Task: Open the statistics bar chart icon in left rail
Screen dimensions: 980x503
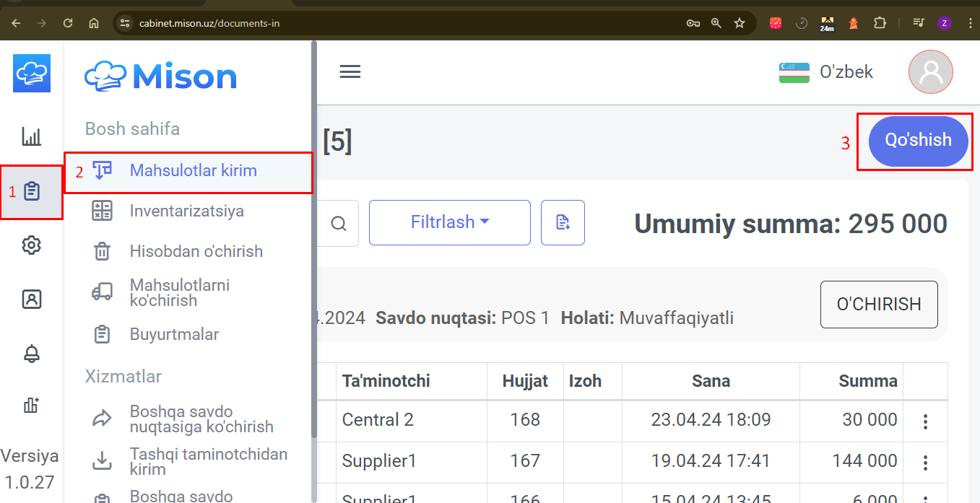Action: coord(31,136)
